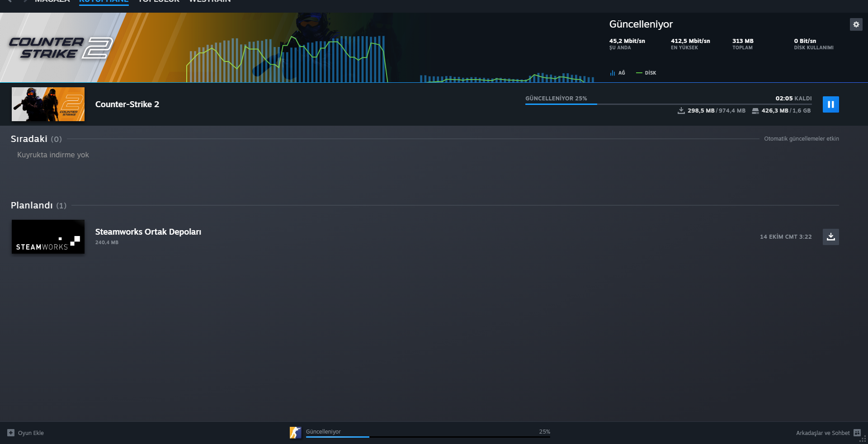Screen dimensions: 868x444
Task: Click the Otomatik güncellemeler etkin text
Action: 802,139
